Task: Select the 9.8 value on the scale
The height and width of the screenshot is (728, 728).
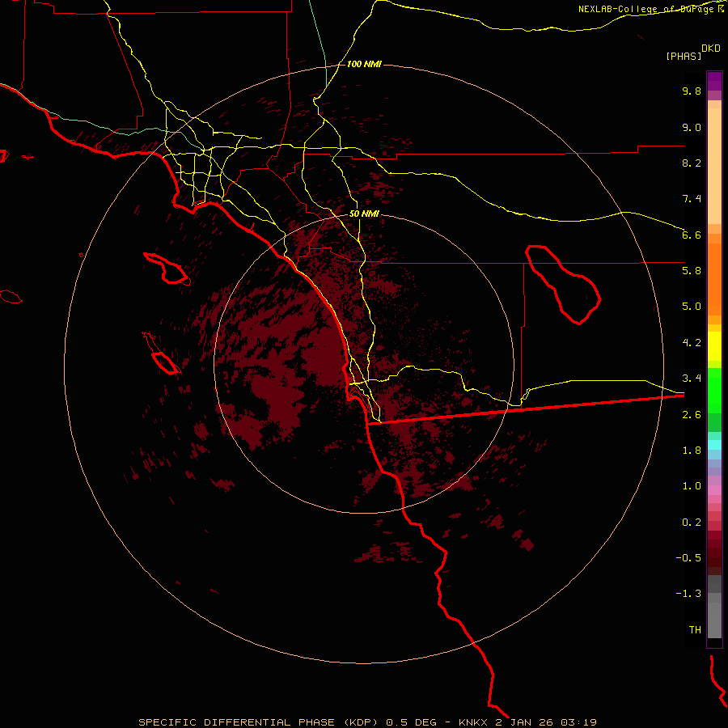Action: [x=692, y=91]
